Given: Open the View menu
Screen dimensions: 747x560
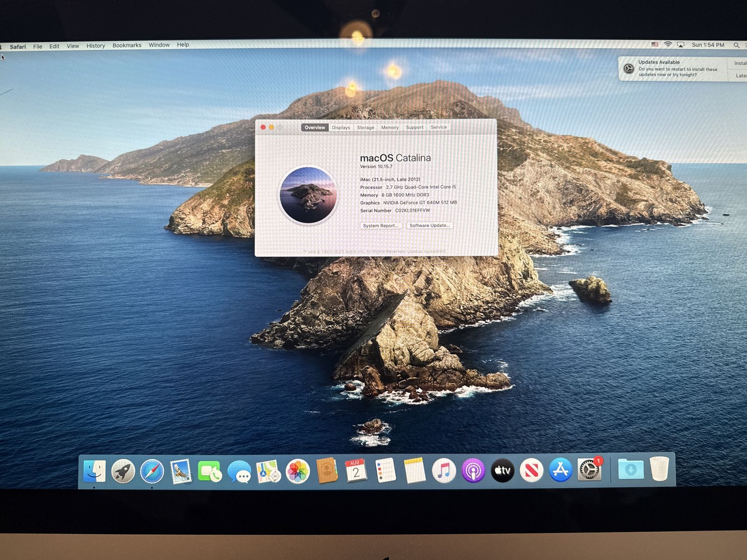Looking at the screenshot, I should (73, 46).
